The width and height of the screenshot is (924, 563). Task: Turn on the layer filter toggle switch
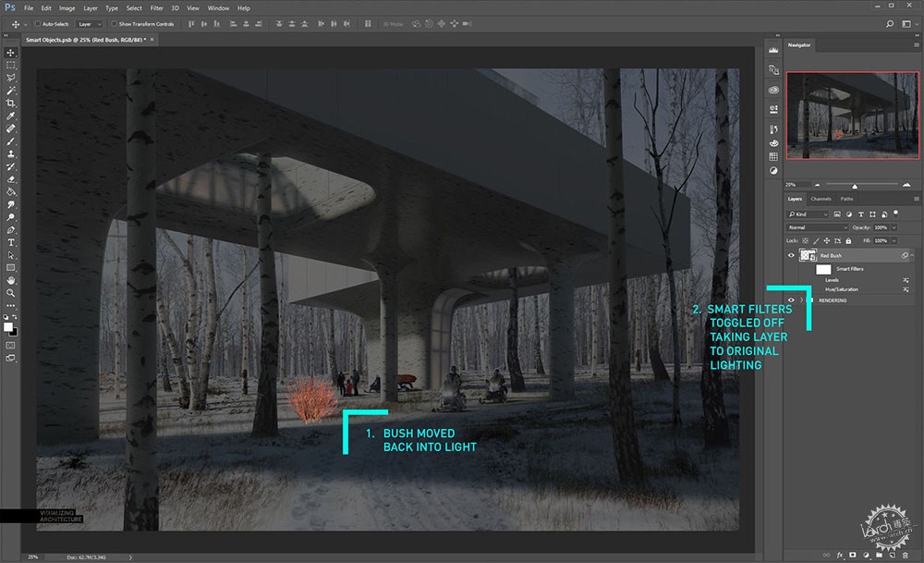896,214
